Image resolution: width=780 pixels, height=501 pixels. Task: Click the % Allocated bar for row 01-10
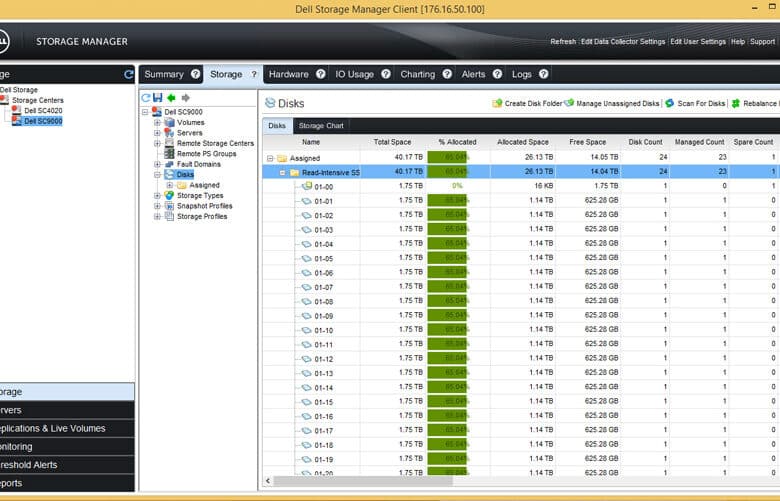point(447,330)
